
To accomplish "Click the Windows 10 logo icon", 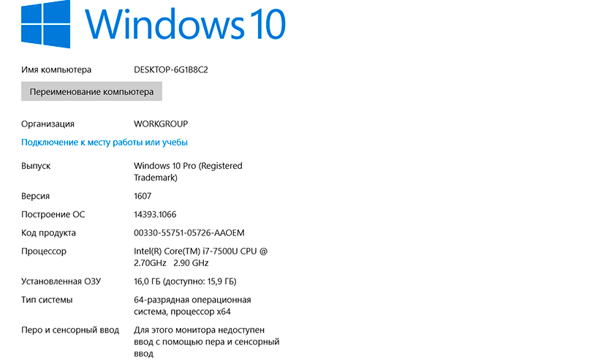I will (x=45, y=23).
